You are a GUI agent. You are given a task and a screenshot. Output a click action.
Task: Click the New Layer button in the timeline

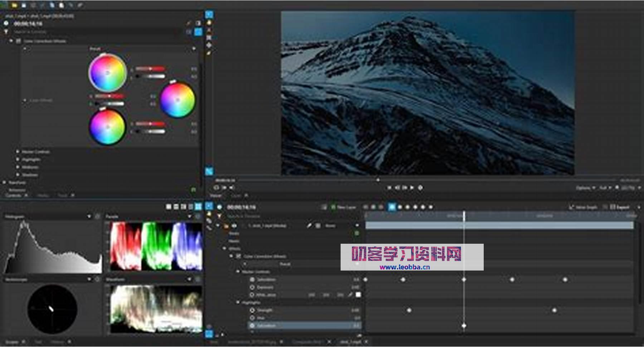pos(343,207)
